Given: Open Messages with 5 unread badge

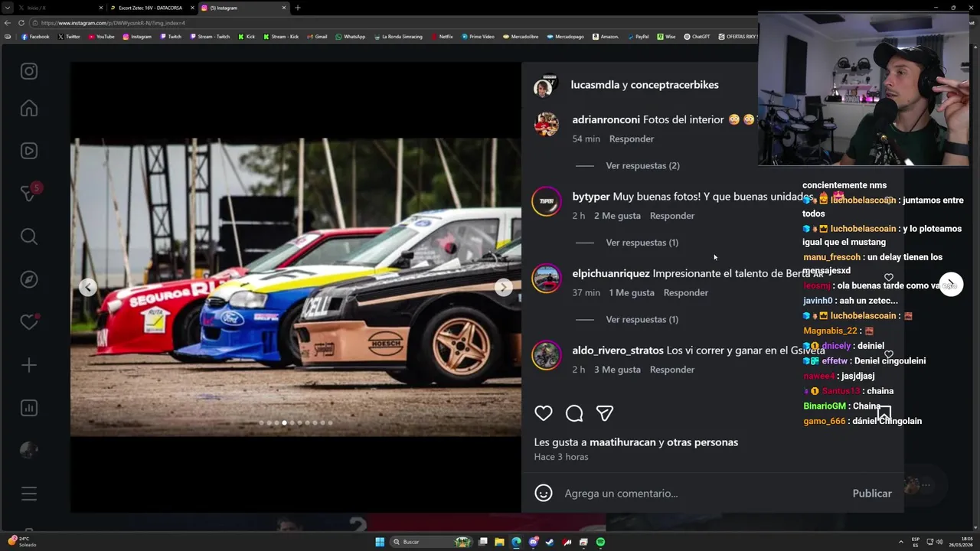Looking at the screenshot, I should (29, 193).
